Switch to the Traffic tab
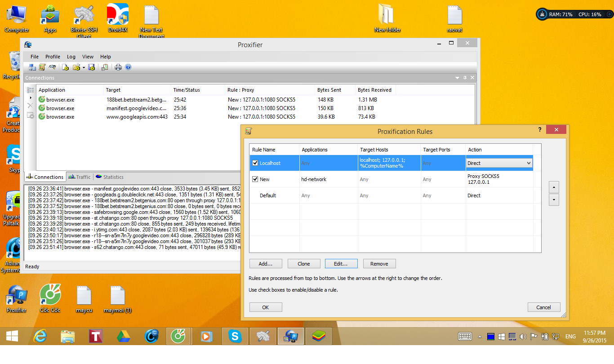Viewport: 614px width, 364px height. pos(80,177)
